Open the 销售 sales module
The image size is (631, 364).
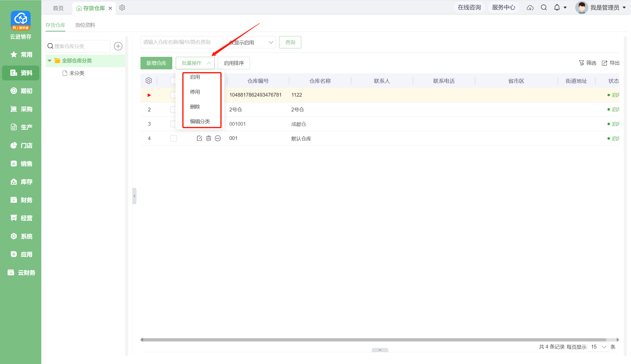coord(21,164)
